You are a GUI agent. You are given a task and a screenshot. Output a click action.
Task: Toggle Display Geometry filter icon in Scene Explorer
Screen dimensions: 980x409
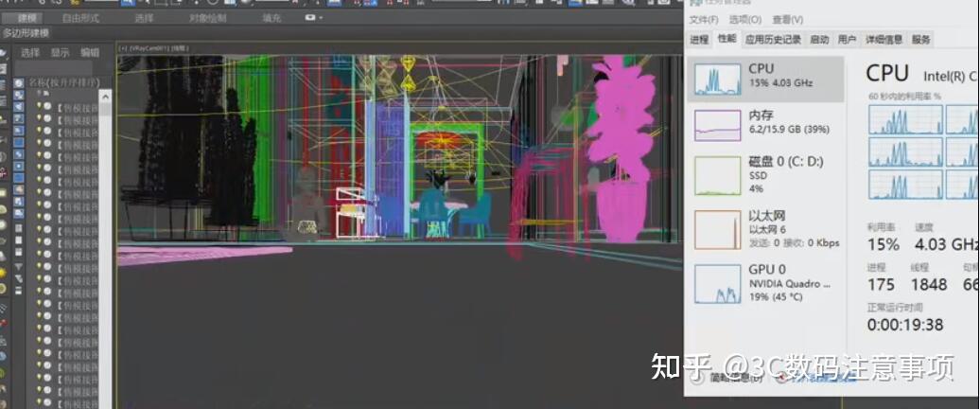point(19,82)
